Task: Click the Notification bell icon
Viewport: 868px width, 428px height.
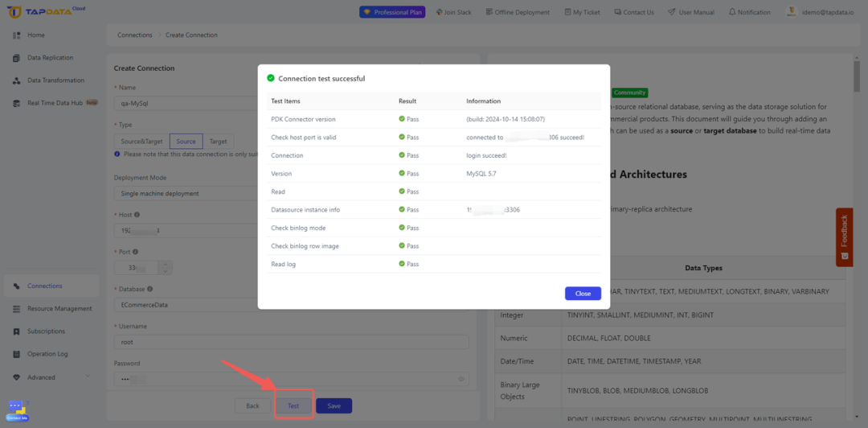Action: 732,11
